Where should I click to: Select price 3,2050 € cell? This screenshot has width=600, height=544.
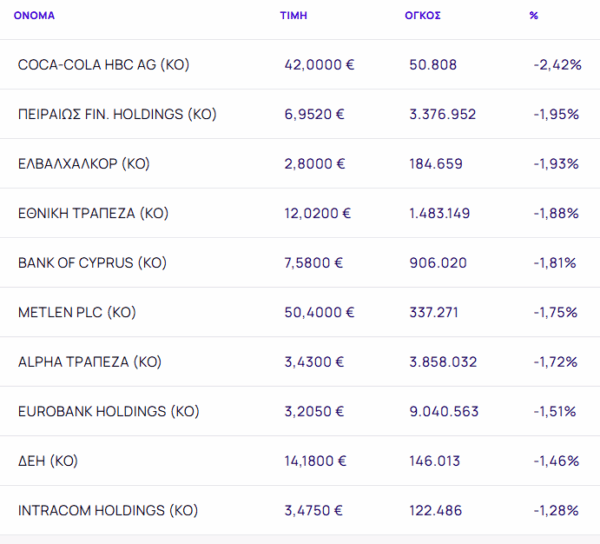(x=314, y=411)
